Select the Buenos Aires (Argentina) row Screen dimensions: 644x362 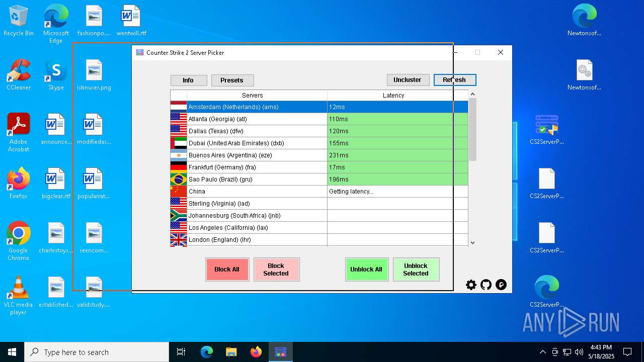click(319, 155)
